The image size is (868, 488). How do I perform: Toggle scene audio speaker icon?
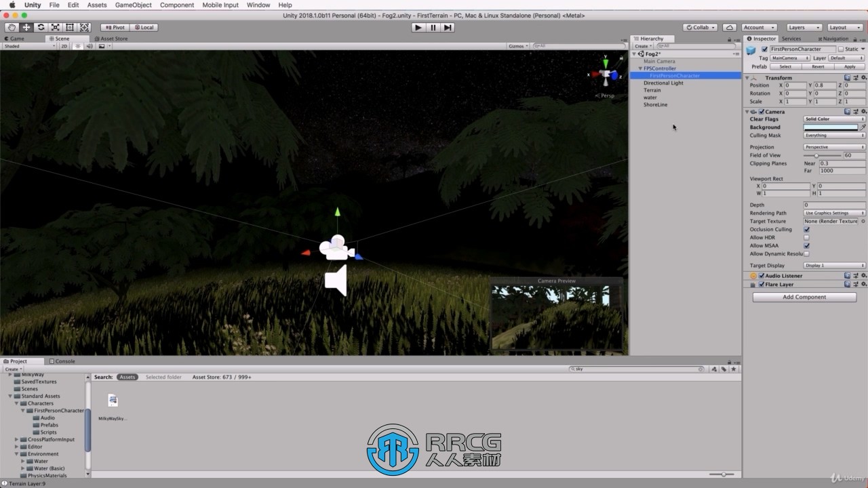pos(90,46)
